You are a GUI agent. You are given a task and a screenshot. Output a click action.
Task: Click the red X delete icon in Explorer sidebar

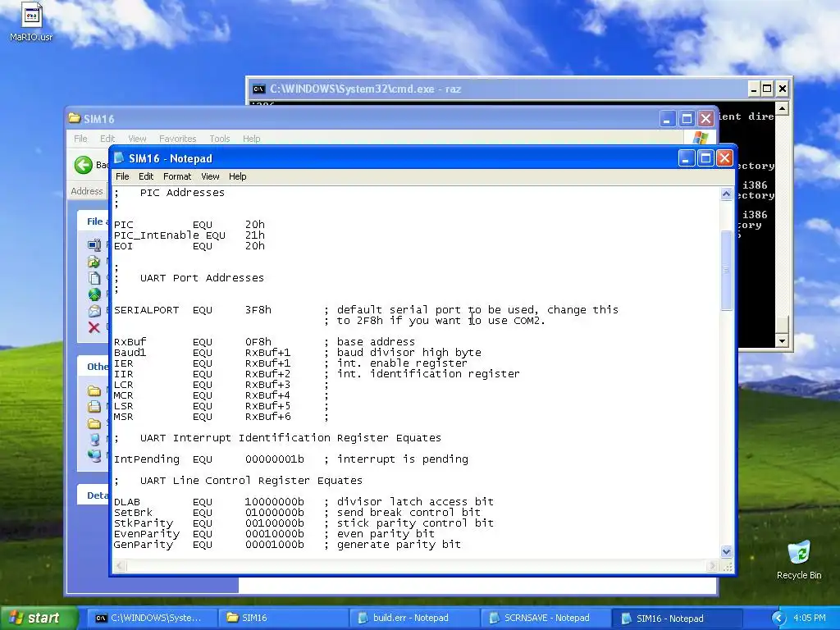[x=94, y=327]
